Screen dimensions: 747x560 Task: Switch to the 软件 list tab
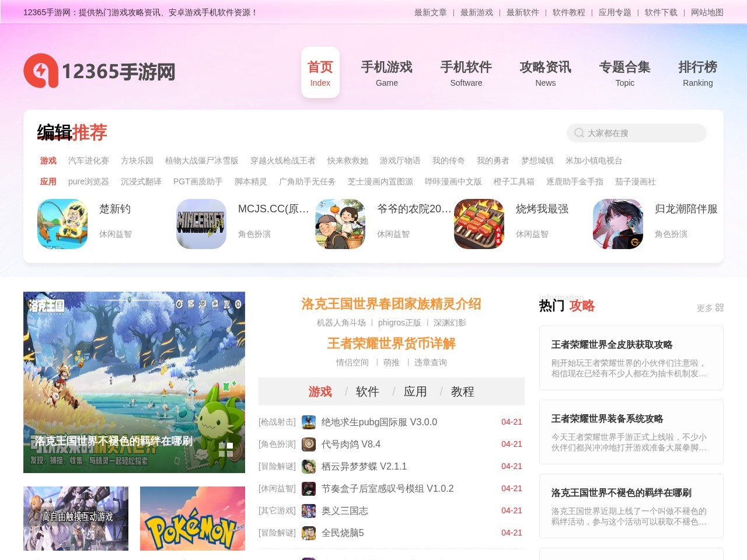[367, 391]
